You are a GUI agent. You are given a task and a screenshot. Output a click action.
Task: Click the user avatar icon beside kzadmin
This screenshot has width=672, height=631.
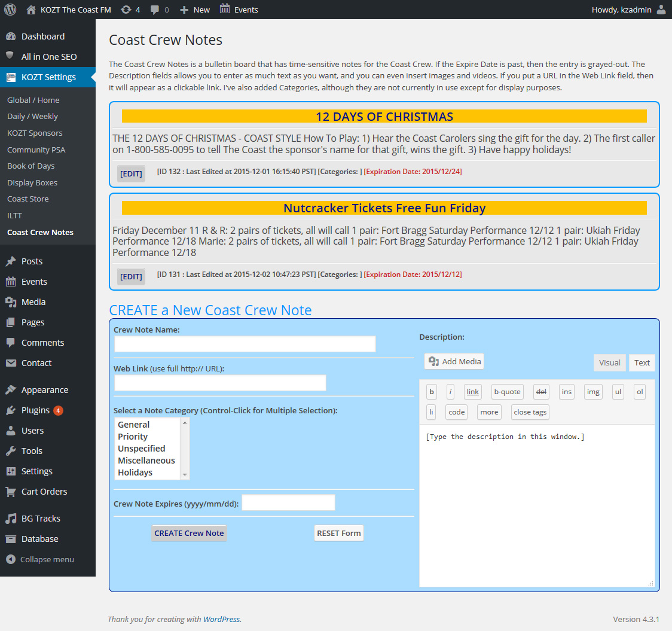pos(661,10)
